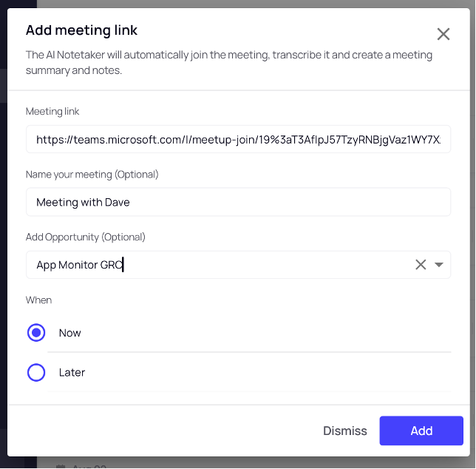The width and height of the screenshot is (476, 469).
Task: Click the AI Notetaker description text
Action: [229, 63]
